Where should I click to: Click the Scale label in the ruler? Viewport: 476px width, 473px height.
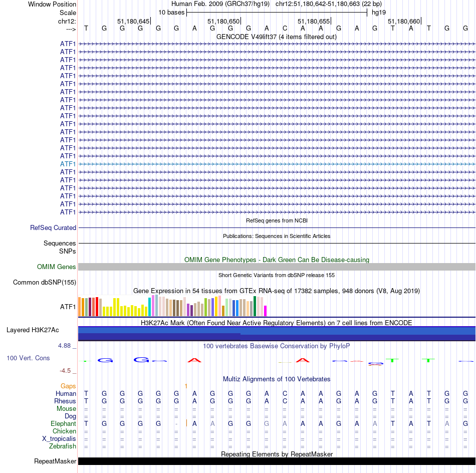click(68, 13)
